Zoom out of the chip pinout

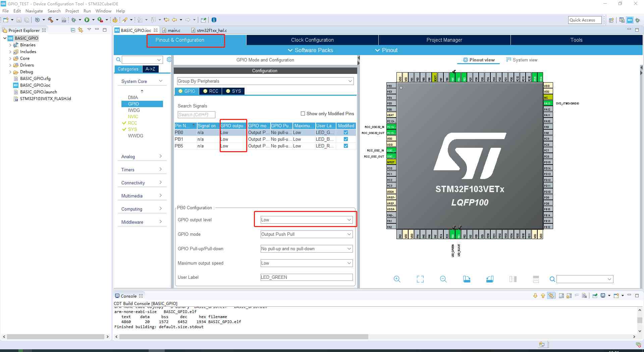pyautogui.click(x=443, y=279)
